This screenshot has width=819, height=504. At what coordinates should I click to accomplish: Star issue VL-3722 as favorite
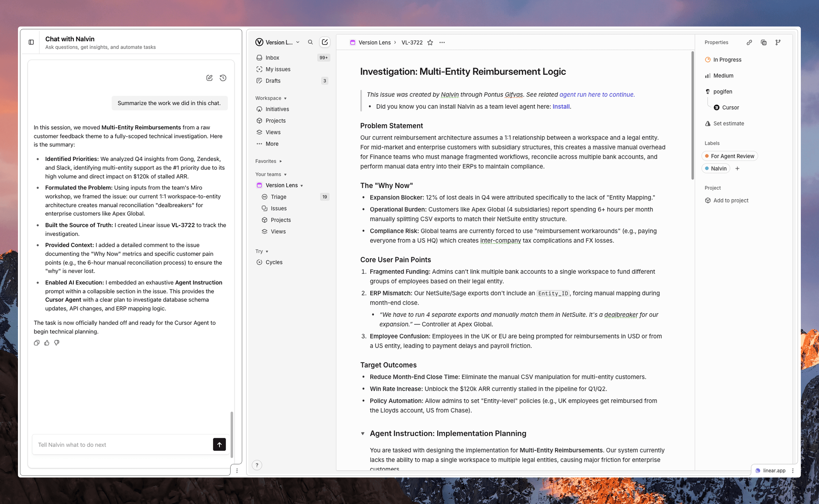pyautogui.click(x=430, y=42)
